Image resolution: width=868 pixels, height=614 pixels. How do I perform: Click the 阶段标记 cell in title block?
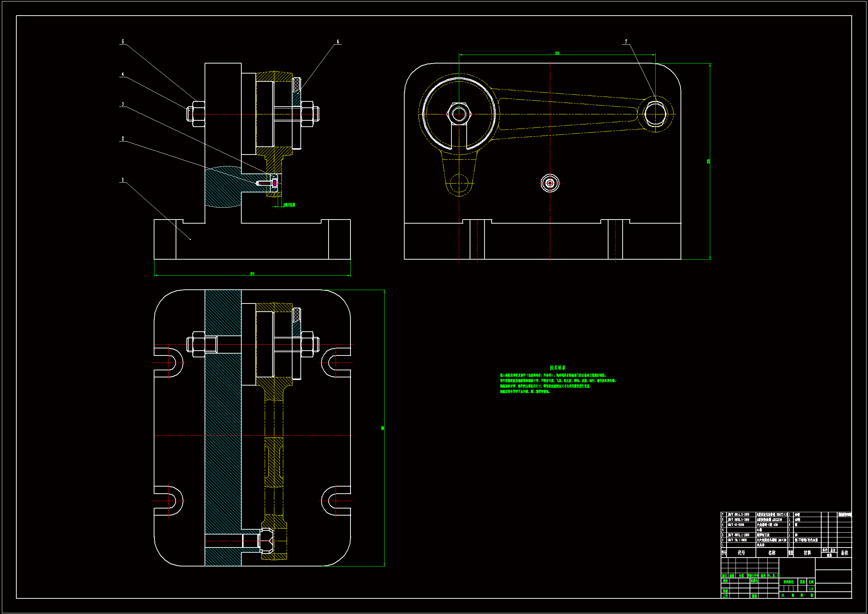click(x=788, y=582)
